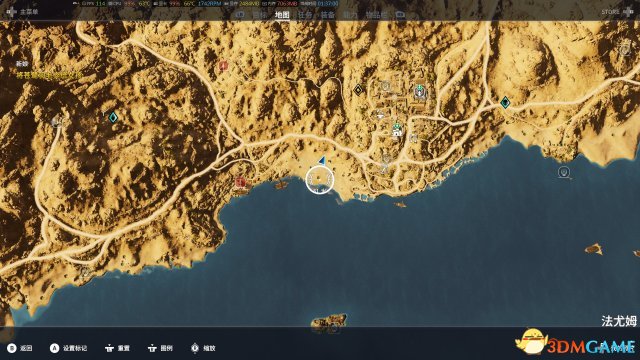Click the 法尤姆 region name label
Screen dimensions: 640x360
[619, 321]
